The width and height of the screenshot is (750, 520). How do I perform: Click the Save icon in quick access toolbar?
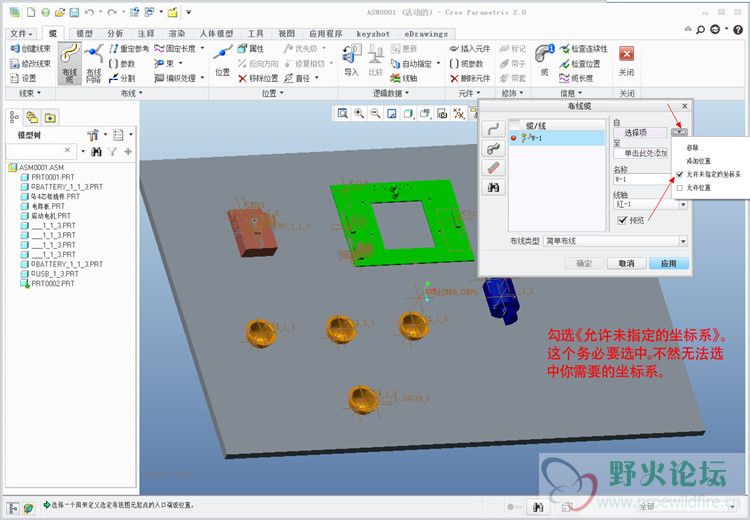point(74,12)
